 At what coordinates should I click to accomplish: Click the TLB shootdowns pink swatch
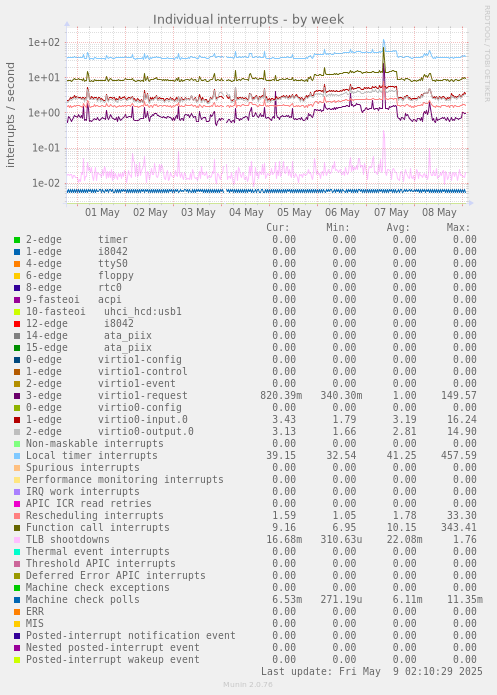point(17,539)
